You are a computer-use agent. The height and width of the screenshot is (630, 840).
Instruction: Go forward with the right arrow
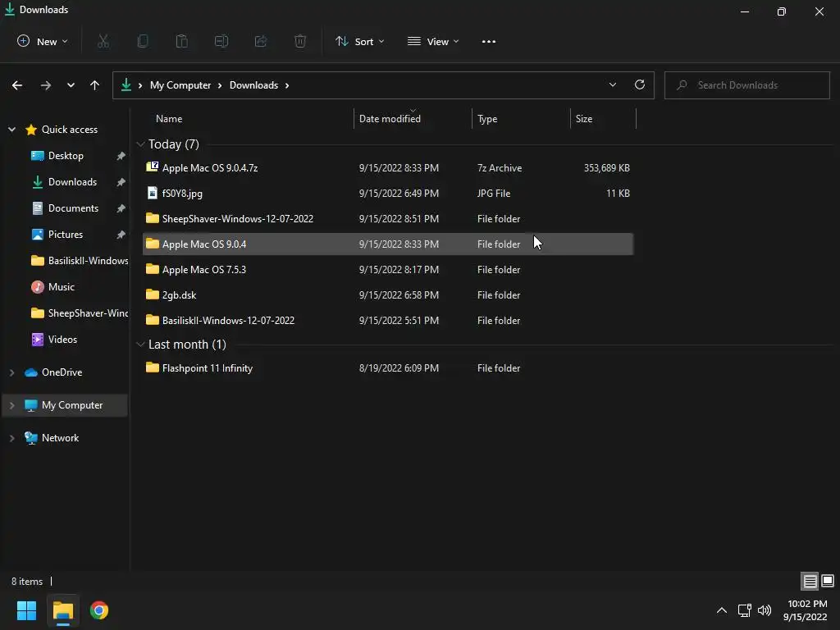click(46, 85)
